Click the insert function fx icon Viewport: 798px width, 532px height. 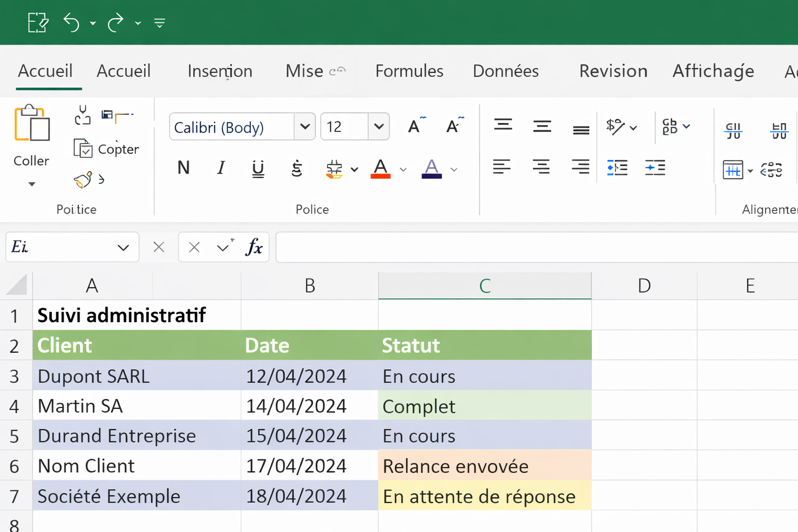[254, 247]
